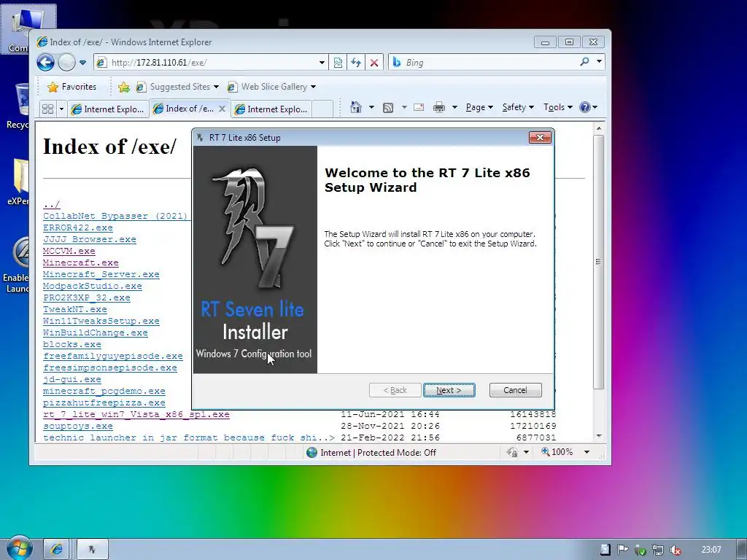Open Suggested Sites dropdown

point(177,87)
